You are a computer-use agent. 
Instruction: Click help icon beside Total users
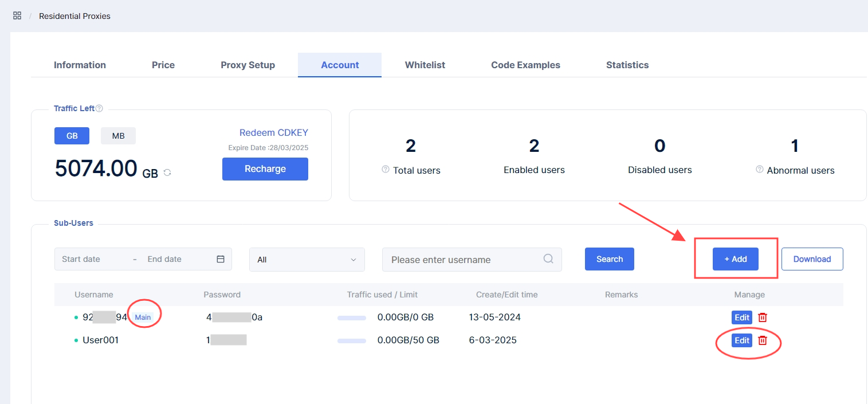[386, 170]
